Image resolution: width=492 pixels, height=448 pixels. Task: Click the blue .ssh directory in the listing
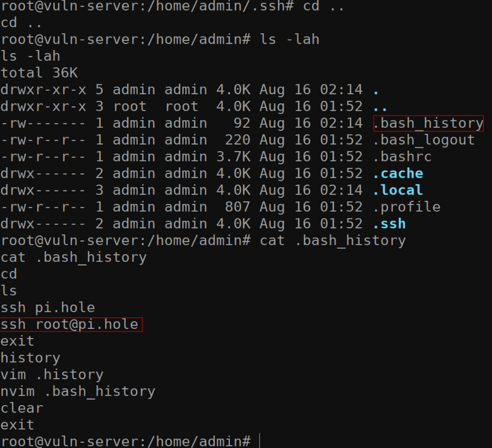click(x=389, y=223)
